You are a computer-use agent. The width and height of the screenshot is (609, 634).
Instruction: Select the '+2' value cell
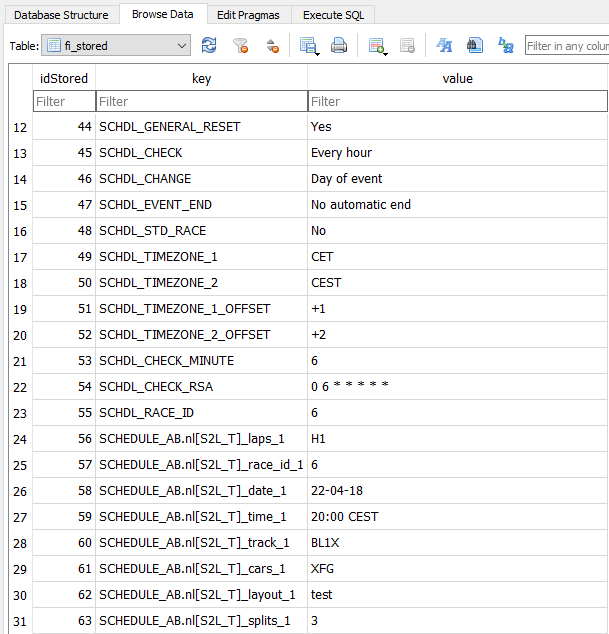(x=457, y=335)
